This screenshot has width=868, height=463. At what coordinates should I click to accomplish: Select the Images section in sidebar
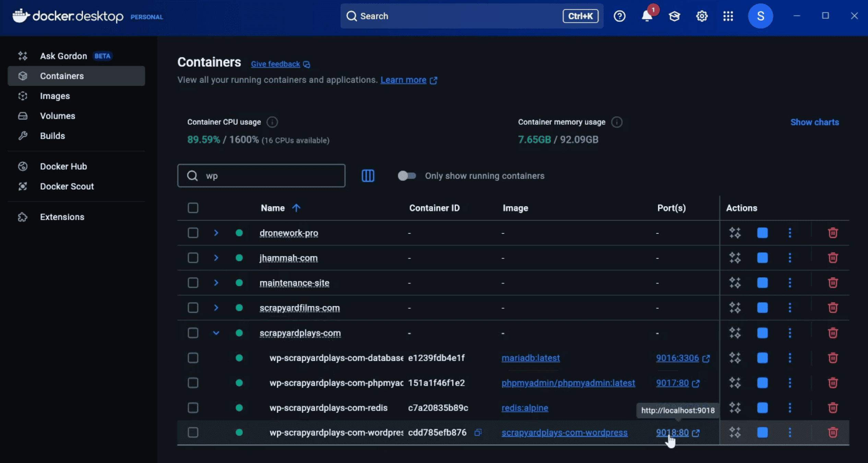coord(55,96)
